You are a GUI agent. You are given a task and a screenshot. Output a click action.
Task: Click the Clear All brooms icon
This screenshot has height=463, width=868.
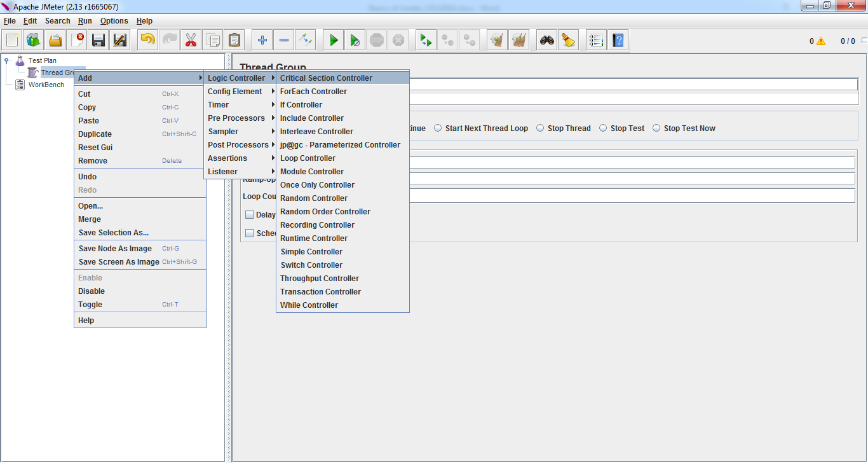coord(519,40)
